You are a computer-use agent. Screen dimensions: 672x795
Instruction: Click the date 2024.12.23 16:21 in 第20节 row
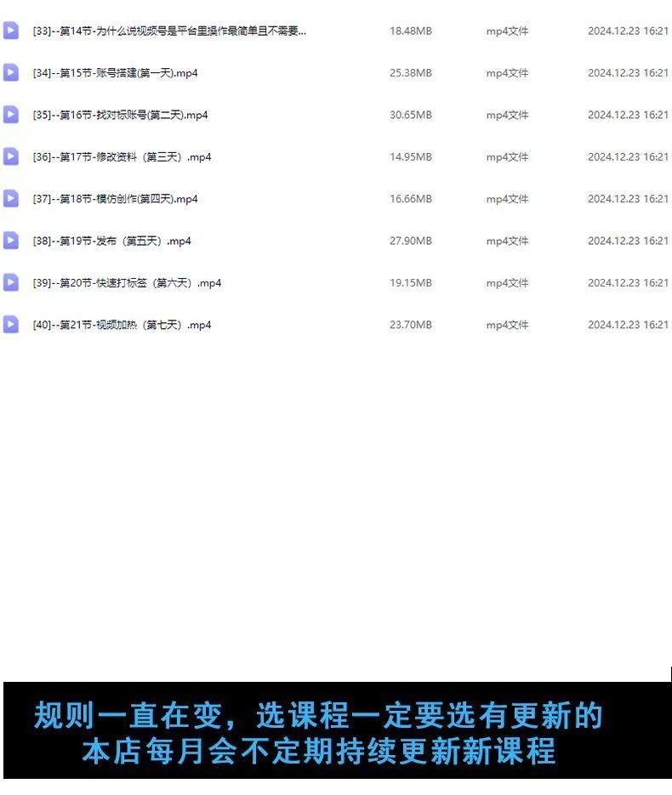(x=629, y=283)
